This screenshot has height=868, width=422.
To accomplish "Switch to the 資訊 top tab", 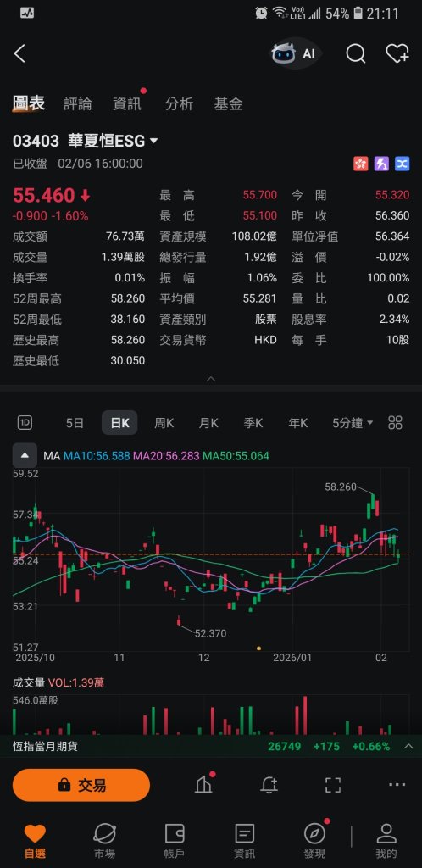I will point(126,103).
